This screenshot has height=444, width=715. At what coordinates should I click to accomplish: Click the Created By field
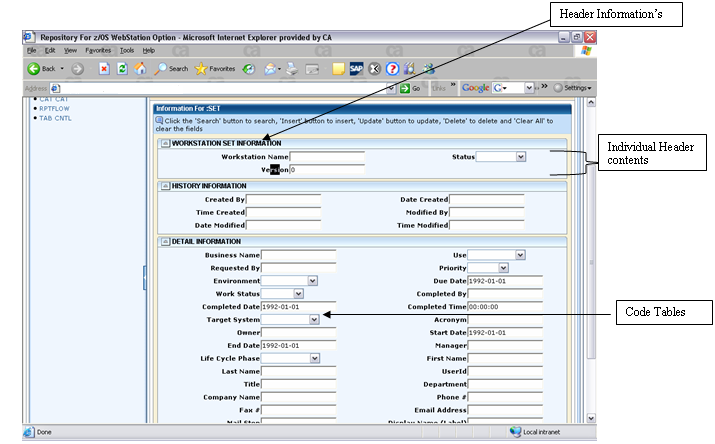click(x=284, y=199)
